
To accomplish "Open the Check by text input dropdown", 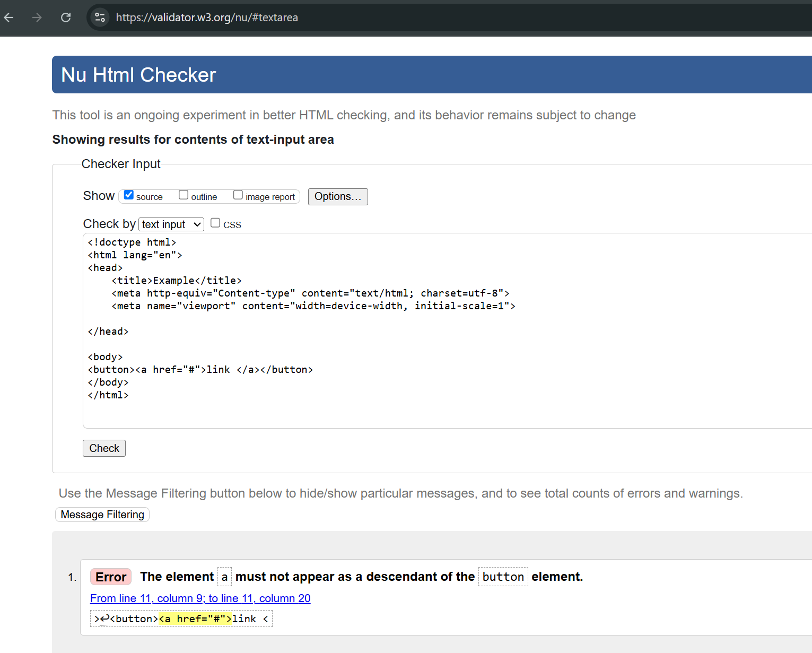I will (171, 224).
